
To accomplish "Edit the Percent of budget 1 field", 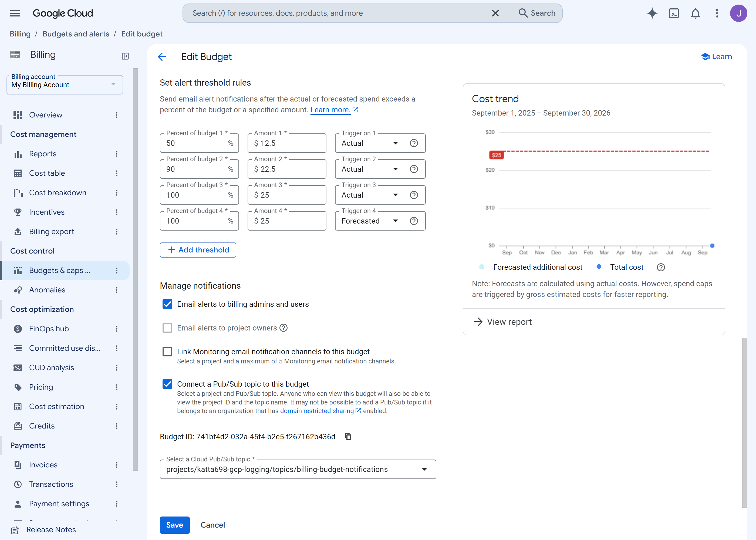I will click(199, 143).
